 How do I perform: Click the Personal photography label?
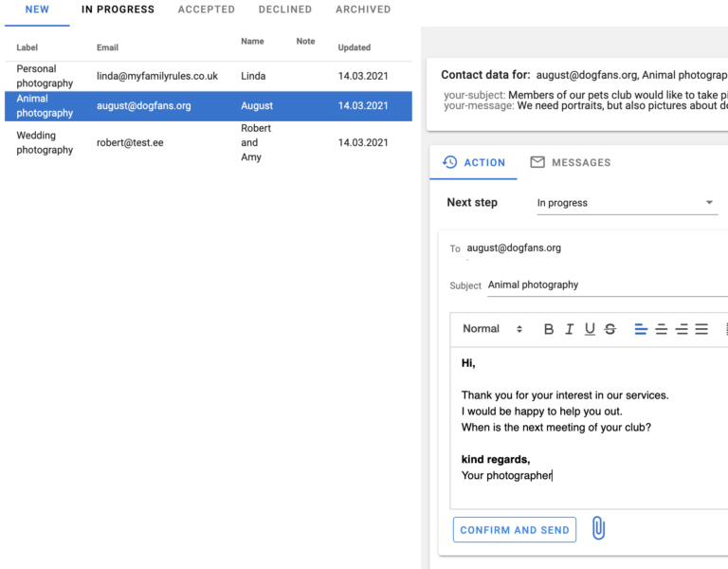coord(45,76)
